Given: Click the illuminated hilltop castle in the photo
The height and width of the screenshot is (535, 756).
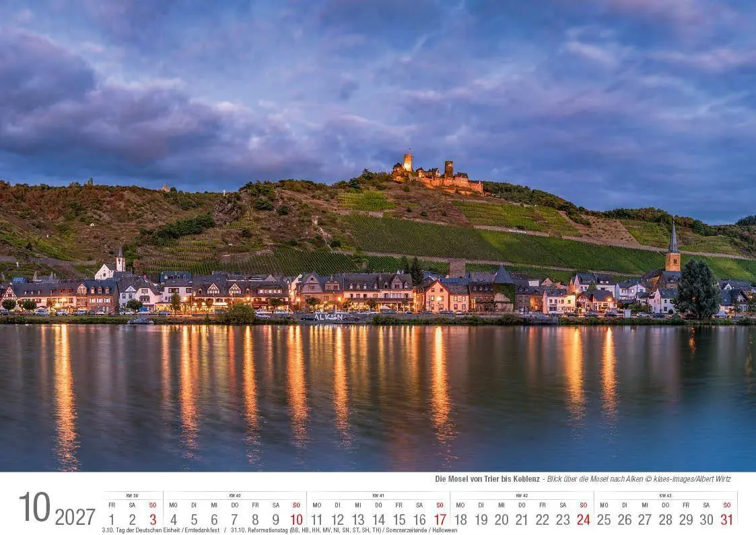Looking at the screenshot, I should point(436,175).
